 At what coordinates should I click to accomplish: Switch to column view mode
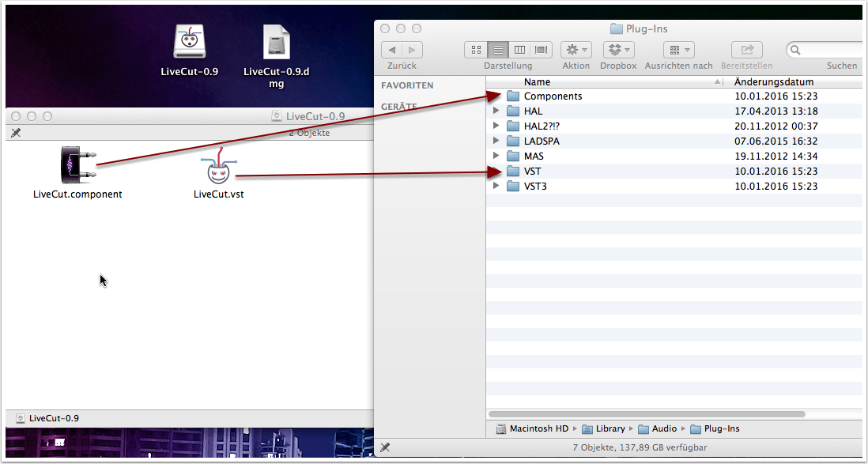519,50
